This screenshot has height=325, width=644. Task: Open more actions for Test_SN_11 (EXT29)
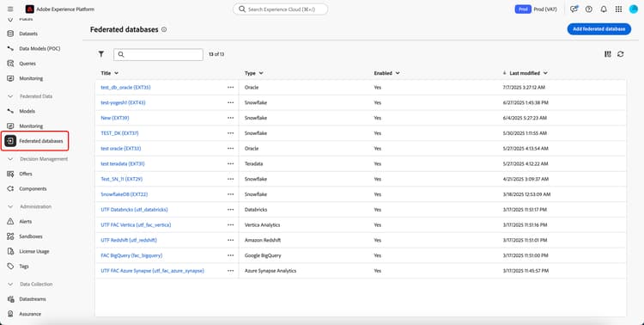pyautogui.click(x=230, y=180)
